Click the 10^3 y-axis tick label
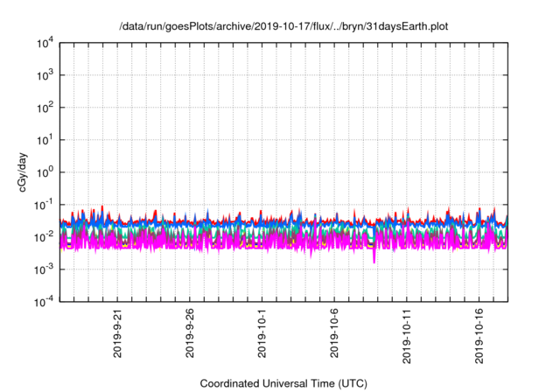Viewport: 560px width, 392px height. pyautogui.click(x=44, y=75)
